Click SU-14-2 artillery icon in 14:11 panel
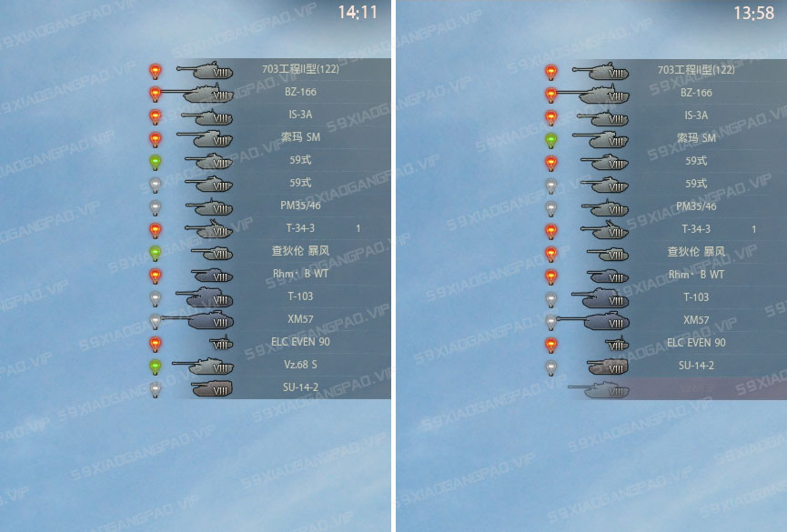The width and height of the screenshot is (787, 532). 211,389
